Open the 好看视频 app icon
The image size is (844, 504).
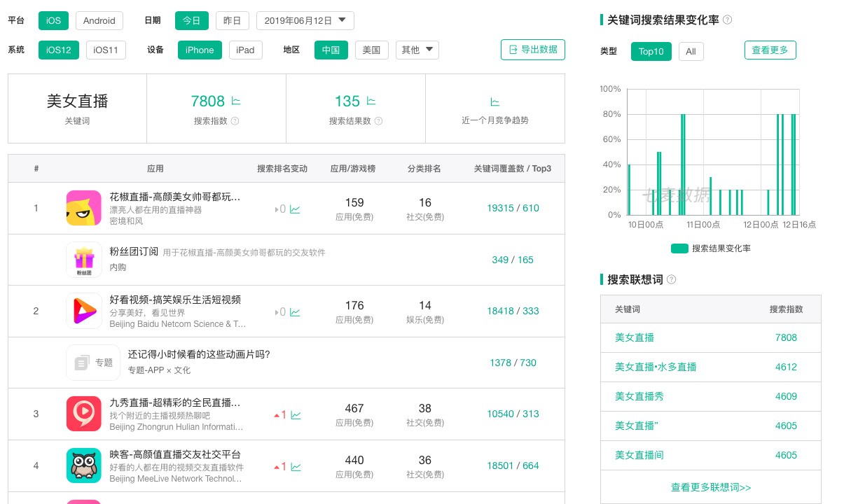click(x=83, y=311)
